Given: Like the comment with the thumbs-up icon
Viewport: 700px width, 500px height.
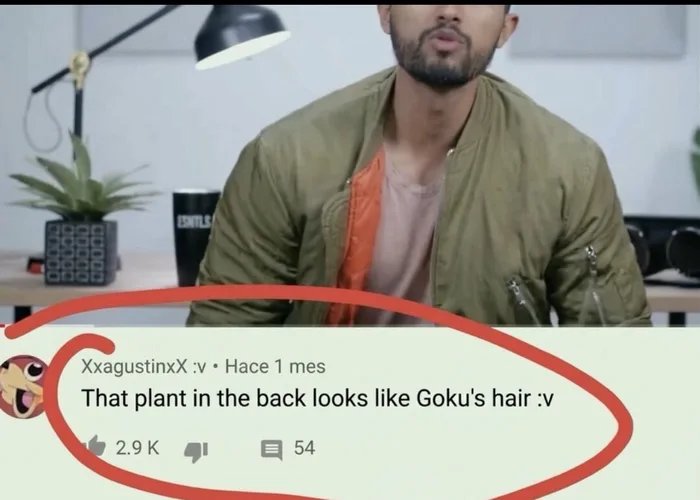Looking at the screenshot, I should pos(96,446).
